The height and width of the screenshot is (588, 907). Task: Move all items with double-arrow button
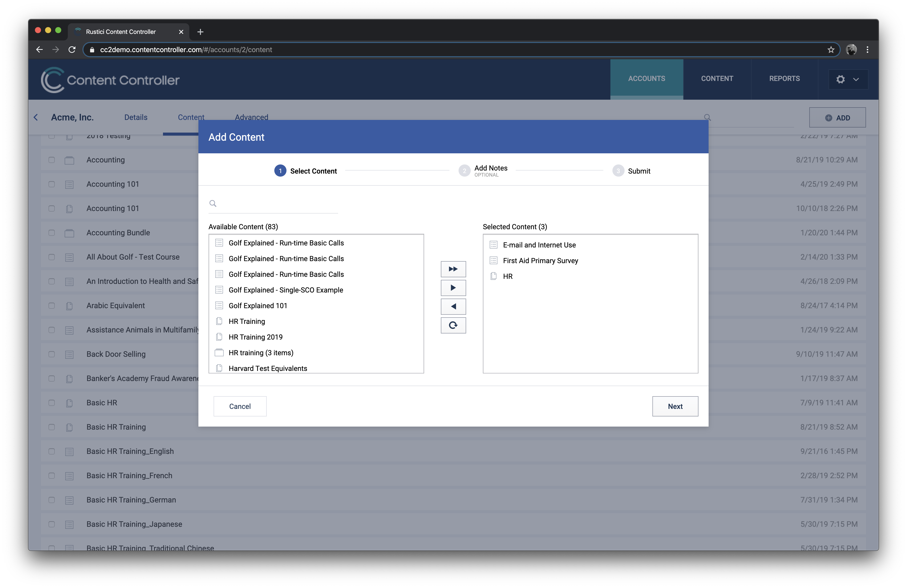[453, 269]
